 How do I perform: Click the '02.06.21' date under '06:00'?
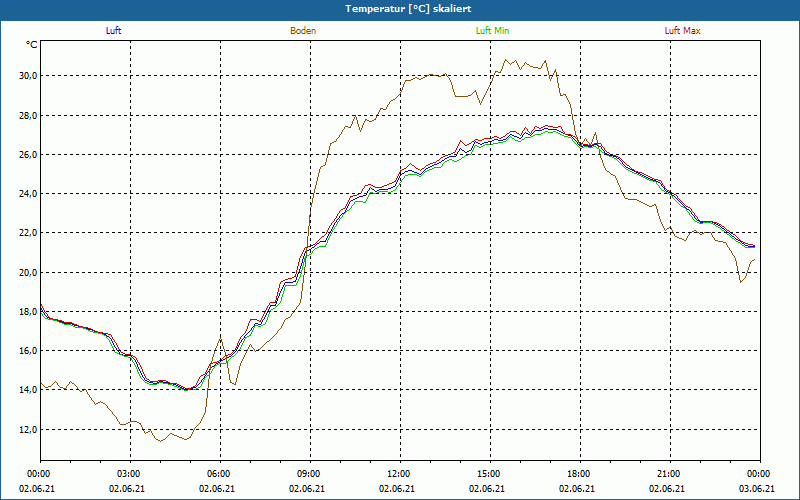point(217,489)
